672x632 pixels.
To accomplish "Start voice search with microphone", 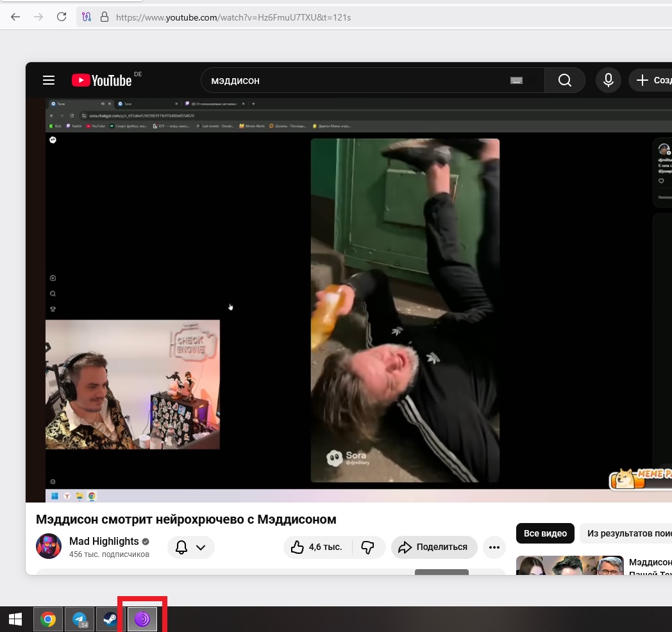I will tap(608, 80).
